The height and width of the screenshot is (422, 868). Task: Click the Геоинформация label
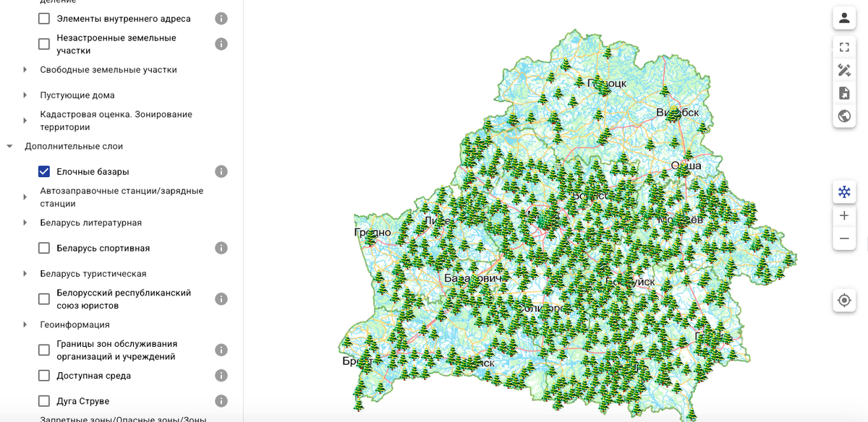pos(75,324)
